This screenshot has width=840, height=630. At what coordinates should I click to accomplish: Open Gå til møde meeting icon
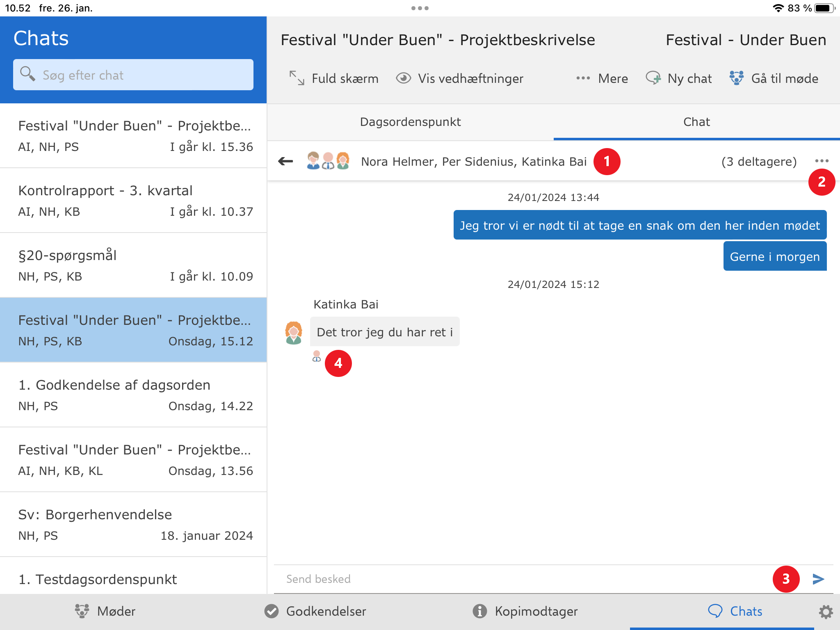[x=737, y=78]
